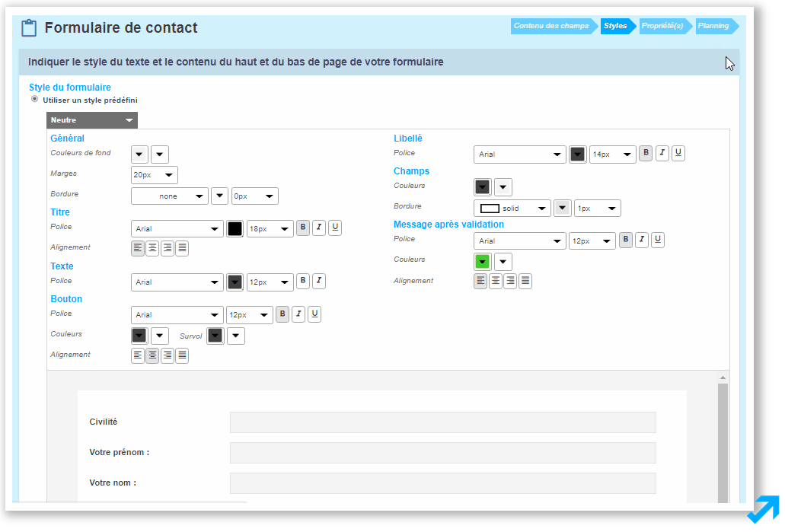Viewport: 785px width, 532px height.
Task: Toggle italic for Titre font
Action: pos(319,228)
